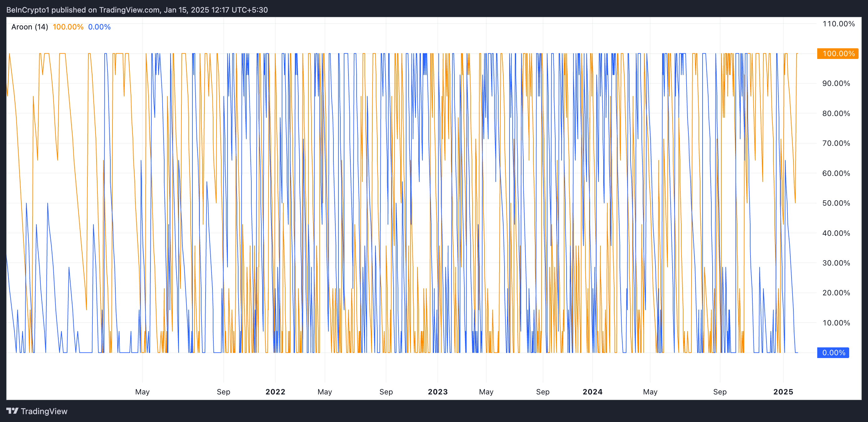The width and height of the screenshot is (868, 422).
Task: Click the TradingView logo icon
Action: 12,411
